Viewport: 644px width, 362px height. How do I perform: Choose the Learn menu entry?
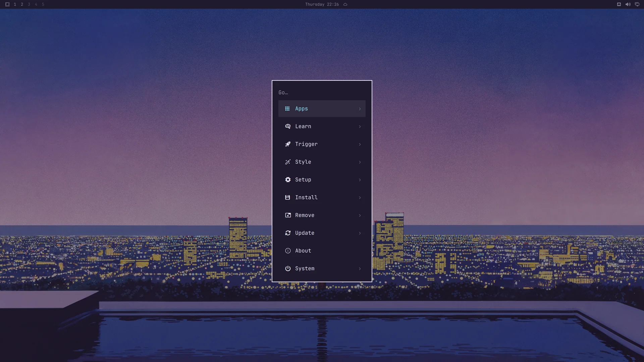(322, 126)
